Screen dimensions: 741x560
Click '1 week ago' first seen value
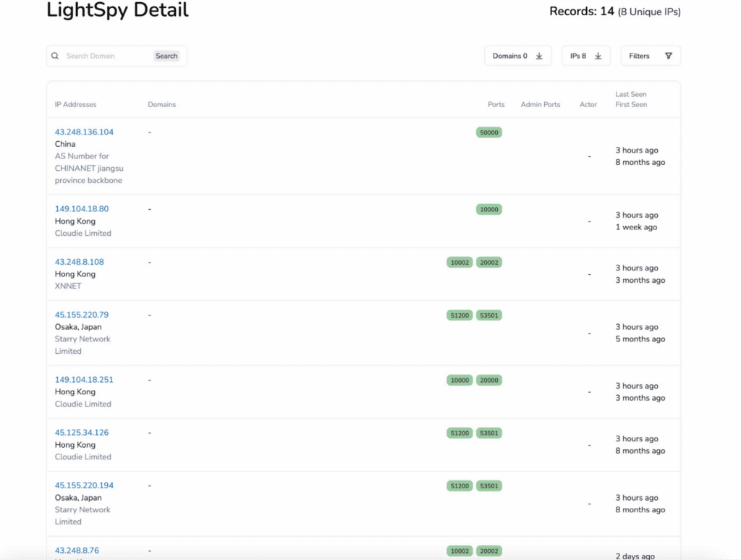[636, 227]
